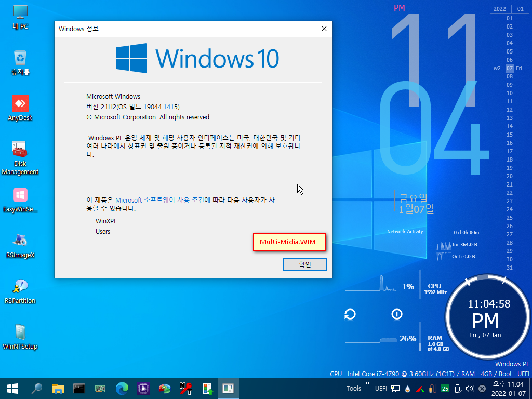Click the round 11:04:58 PM clock widget

coord(488,317)
